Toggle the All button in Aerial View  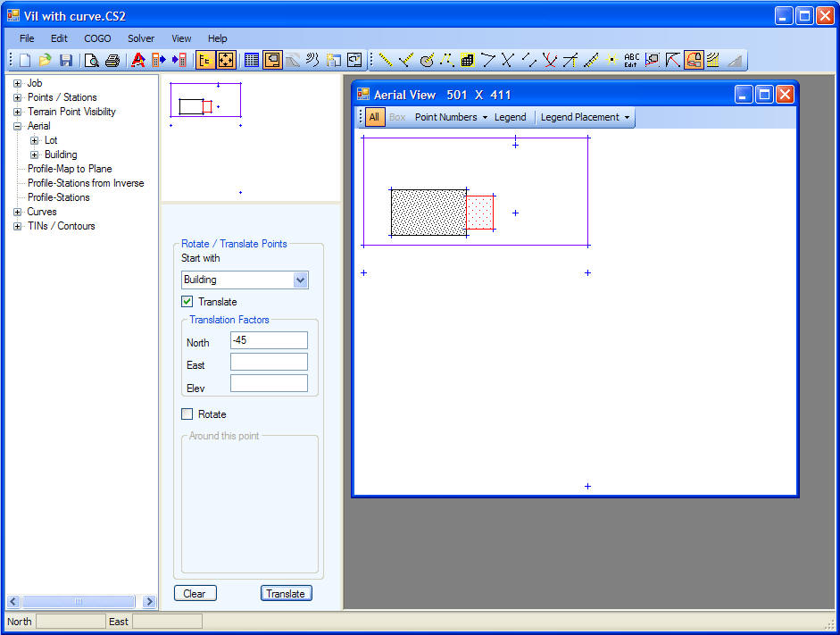374,117
